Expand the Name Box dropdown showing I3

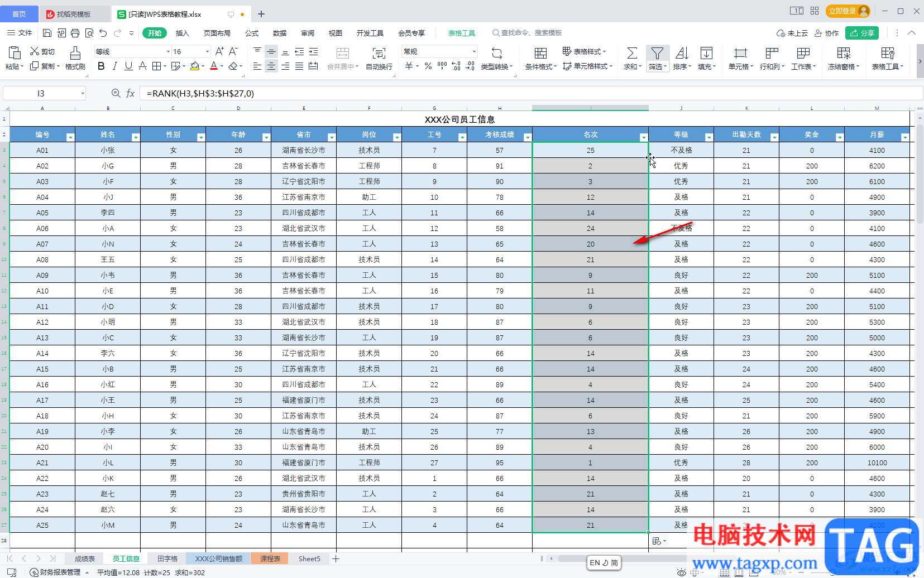83,93
